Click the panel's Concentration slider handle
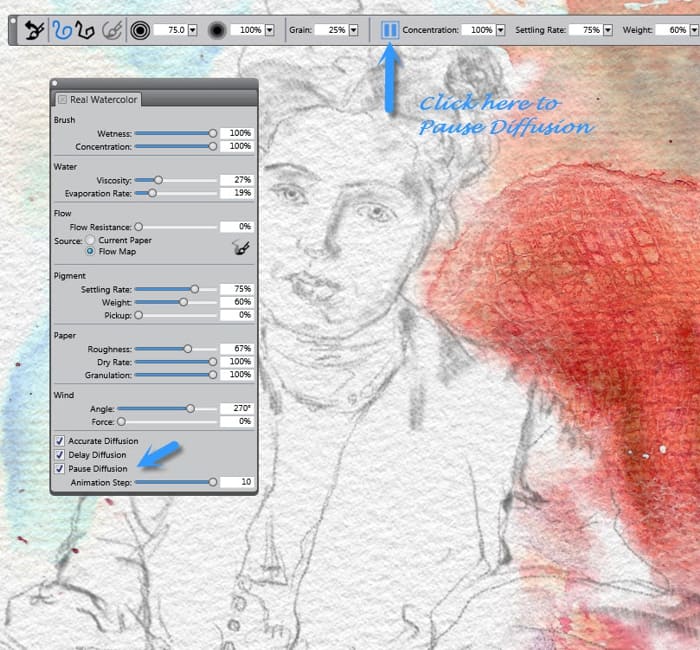Screen dimensions: 700x650 click(213, 146)
